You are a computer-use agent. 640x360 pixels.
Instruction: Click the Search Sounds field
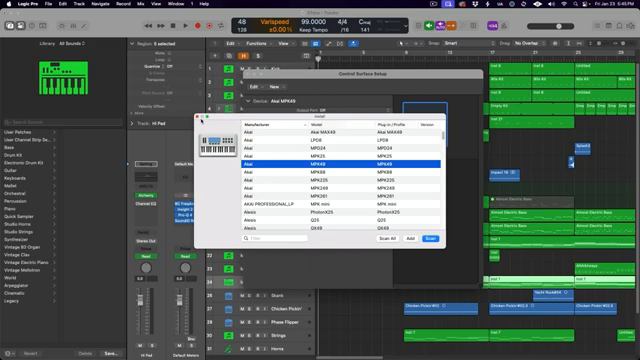[63, 122]
